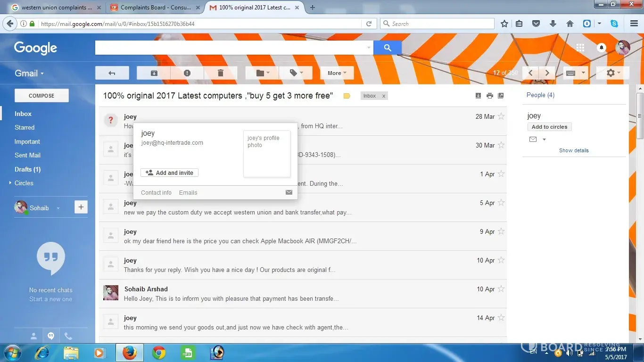The width and height of the screenshot is (644, 362).
Task: Open the Settings gear dropdown
Action: tap(613, 73)
